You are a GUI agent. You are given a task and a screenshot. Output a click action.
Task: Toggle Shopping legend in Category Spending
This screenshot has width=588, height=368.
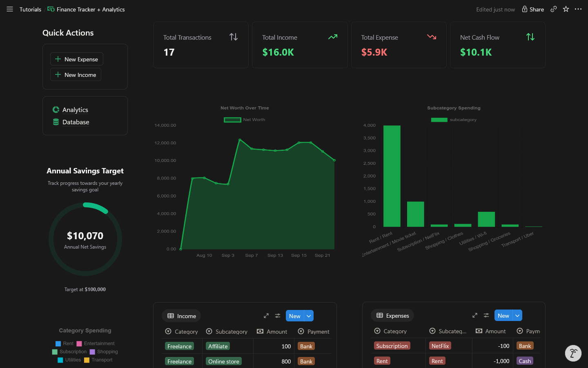[104, 352]
